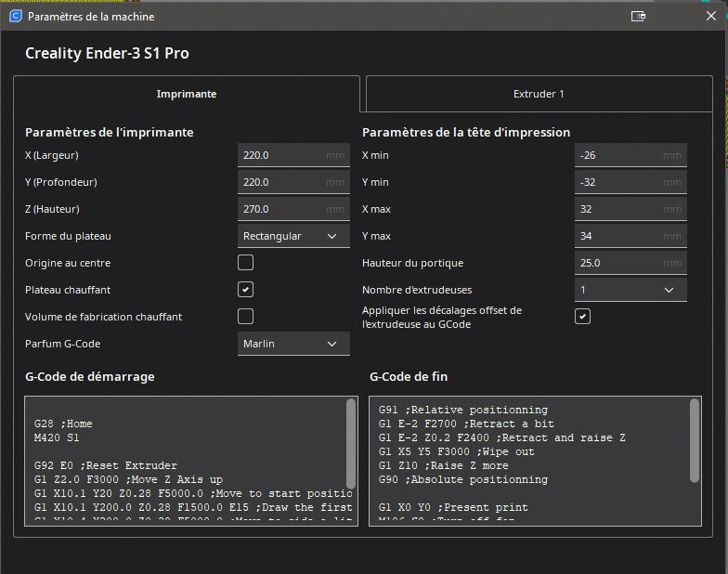
Task: Open the Parfum G-Code dropdown
Action: [293, 344]
